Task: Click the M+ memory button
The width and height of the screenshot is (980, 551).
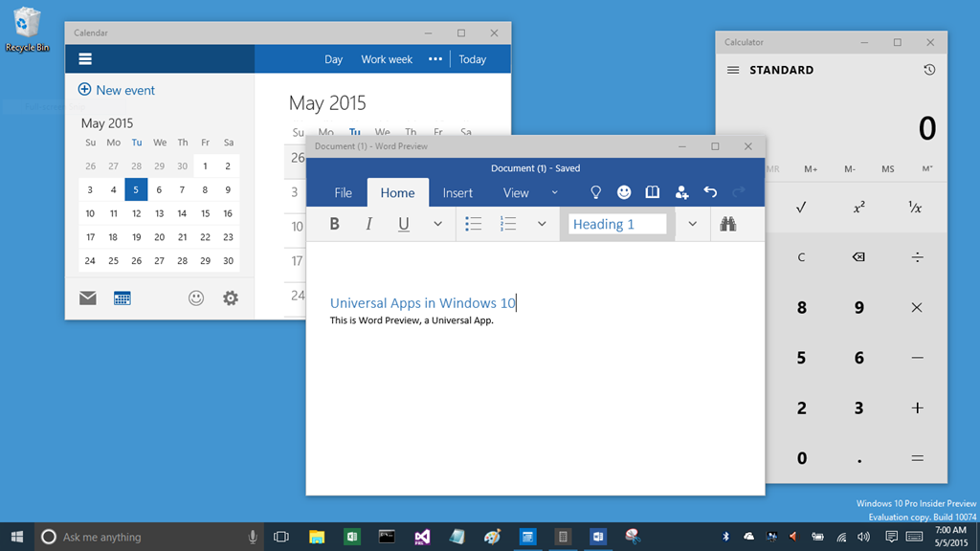Action: 811,168
